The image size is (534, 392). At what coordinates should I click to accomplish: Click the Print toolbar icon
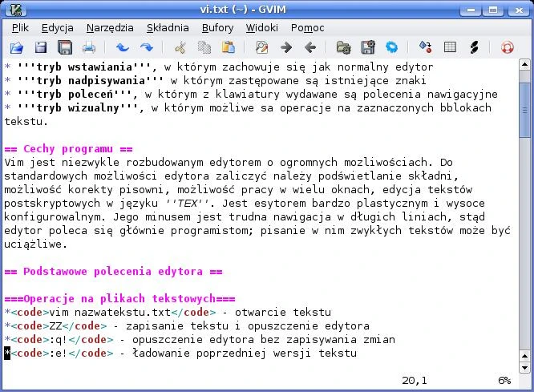coord(89,47)
